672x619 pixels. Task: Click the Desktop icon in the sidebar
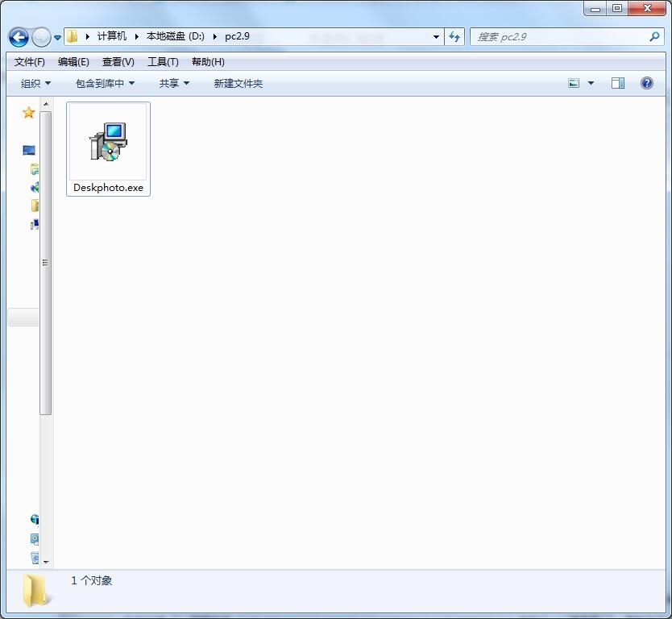point(29,150)
